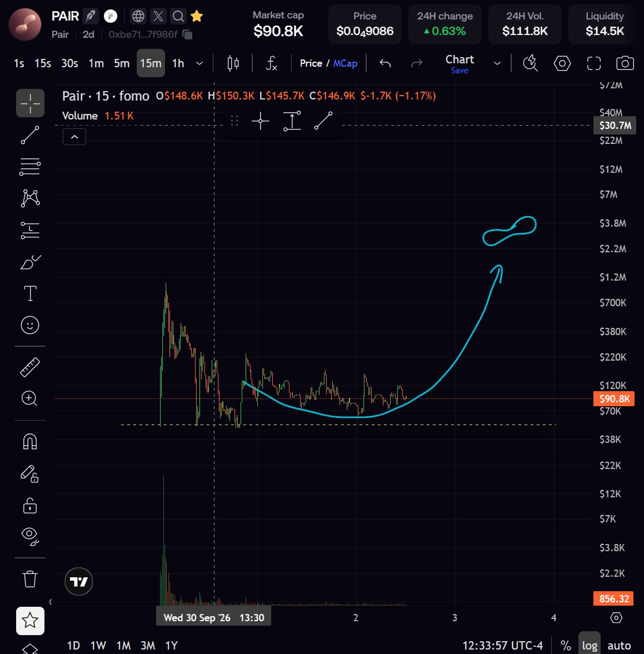The image size is (644, 654).
Task: Set the range to 1W
Action: [x=98, y=646]
